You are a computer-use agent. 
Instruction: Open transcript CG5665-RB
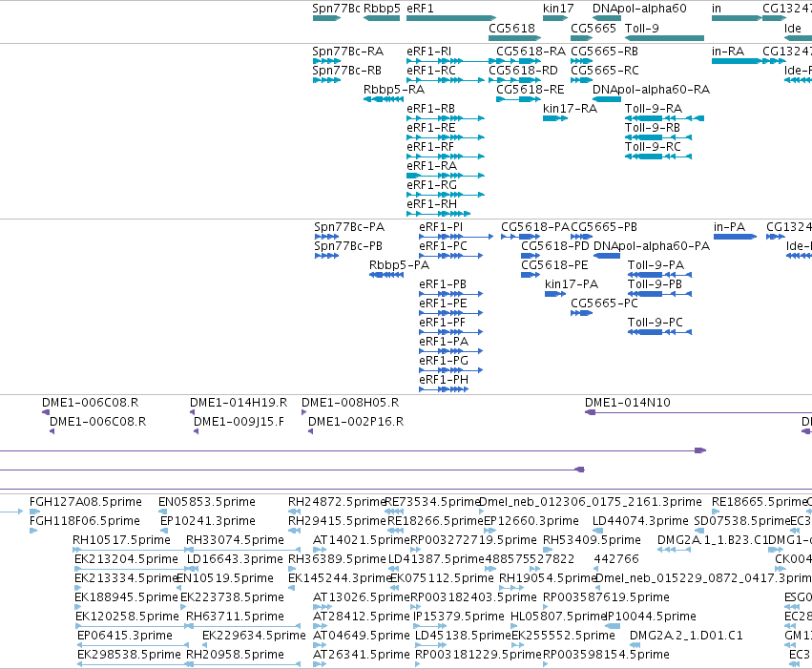[604, 52]
